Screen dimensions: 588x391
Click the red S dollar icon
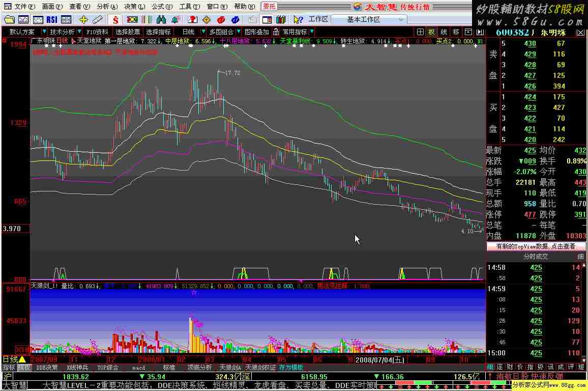(116, 20)
